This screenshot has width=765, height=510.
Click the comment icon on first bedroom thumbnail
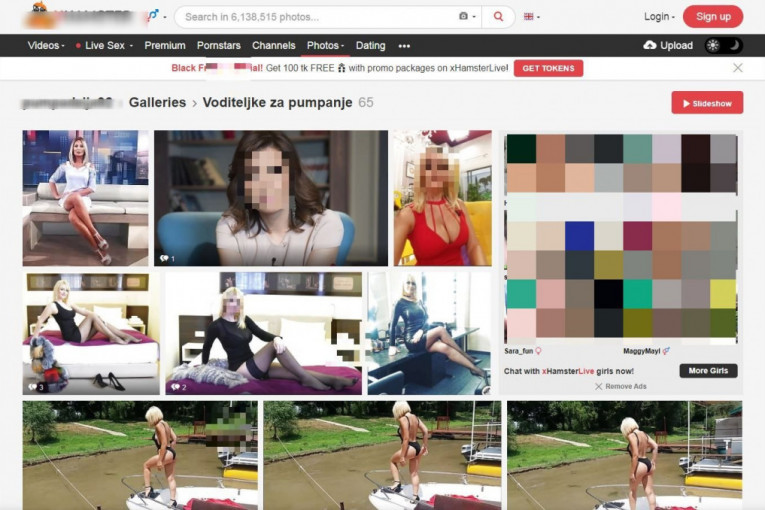33,386
